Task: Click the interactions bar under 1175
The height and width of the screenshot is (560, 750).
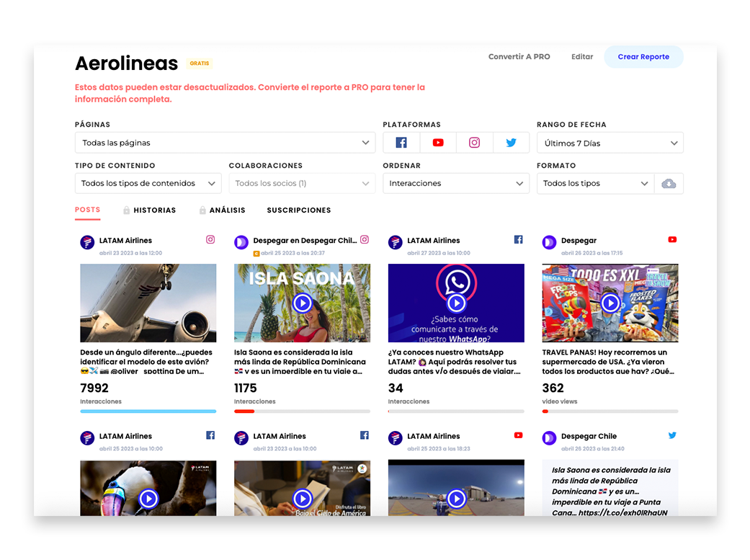Action: tap(303, 411)
